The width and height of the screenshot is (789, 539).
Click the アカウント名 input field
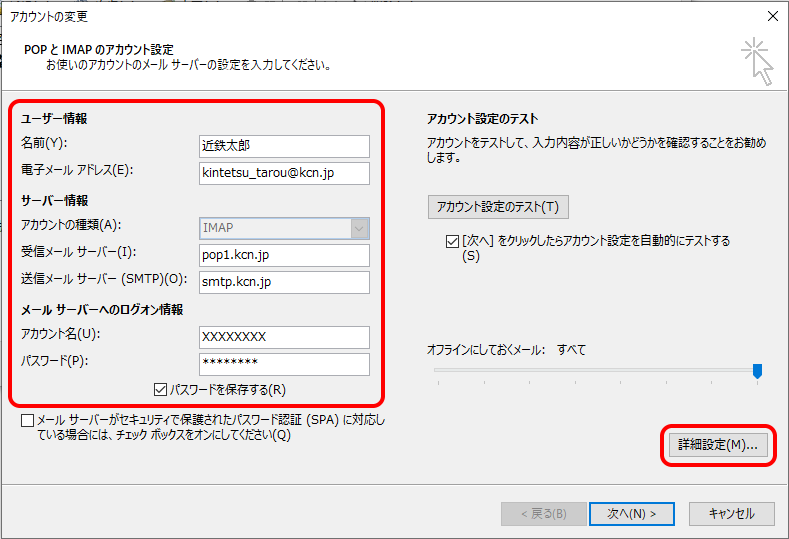(x=284, y=337)
